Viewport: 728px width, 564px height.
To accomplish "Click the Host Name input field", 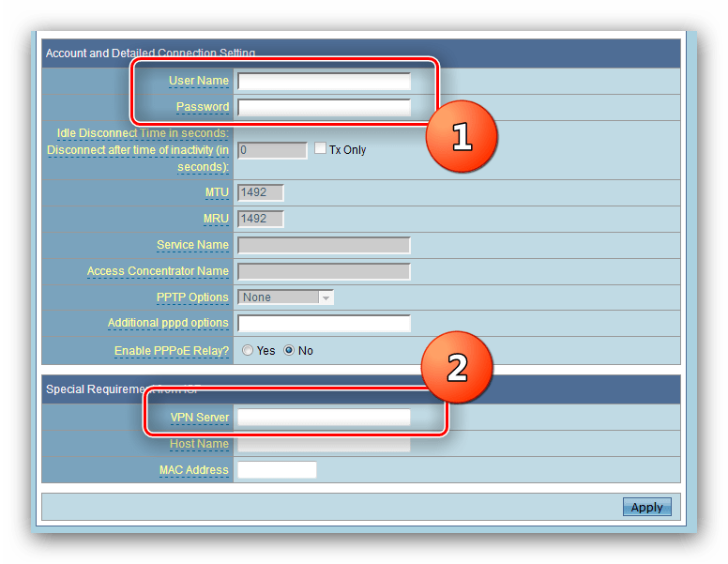I will [x=324, y=444].
